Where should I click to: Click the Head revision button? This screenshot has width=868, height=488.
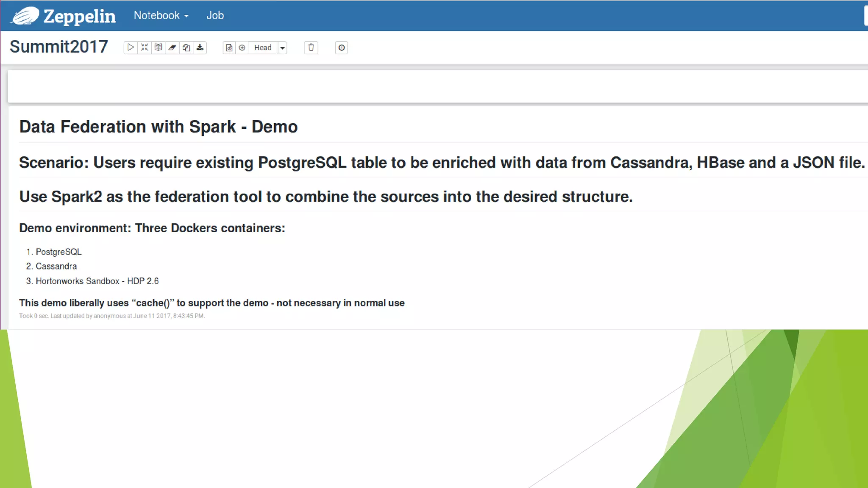click(x=263, y=47)
